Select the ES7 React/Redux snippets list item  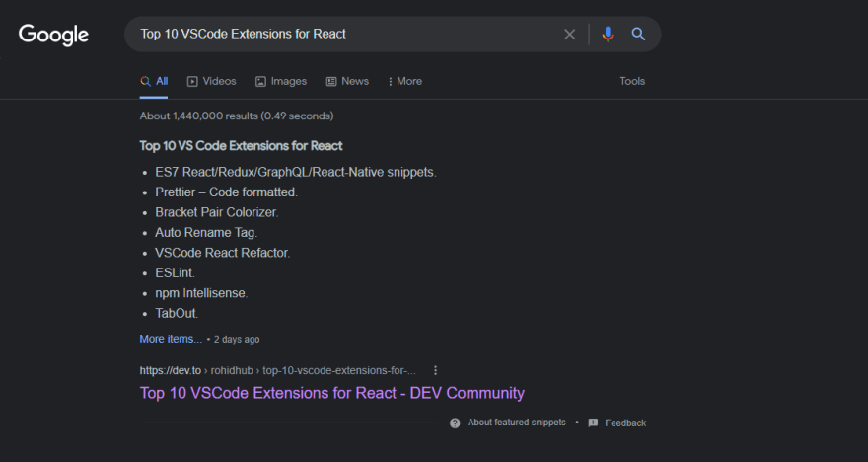pos(296,173)
